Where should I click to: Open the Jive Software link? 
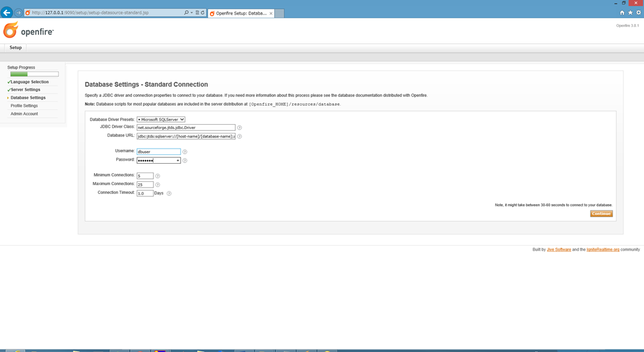558,249
